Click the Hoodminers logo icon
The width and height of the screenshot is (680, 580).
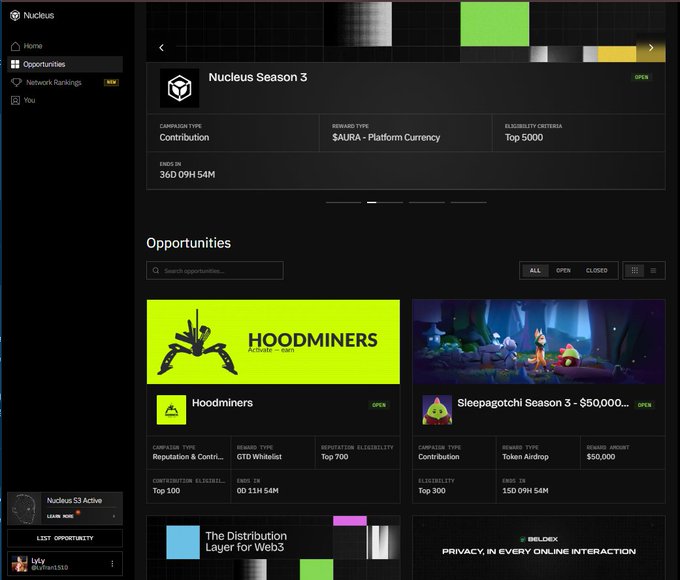(171, 410)
